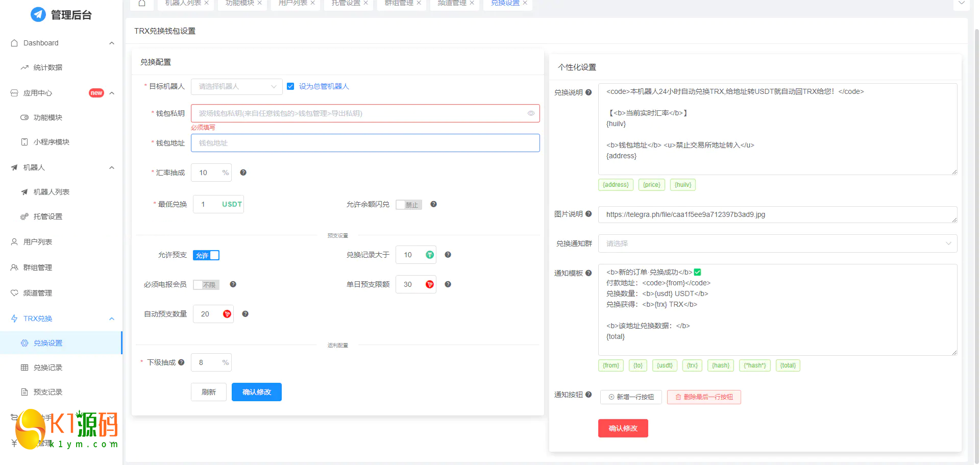Open the tabs dropdown arrow at top right

click(x=961, y=3)
